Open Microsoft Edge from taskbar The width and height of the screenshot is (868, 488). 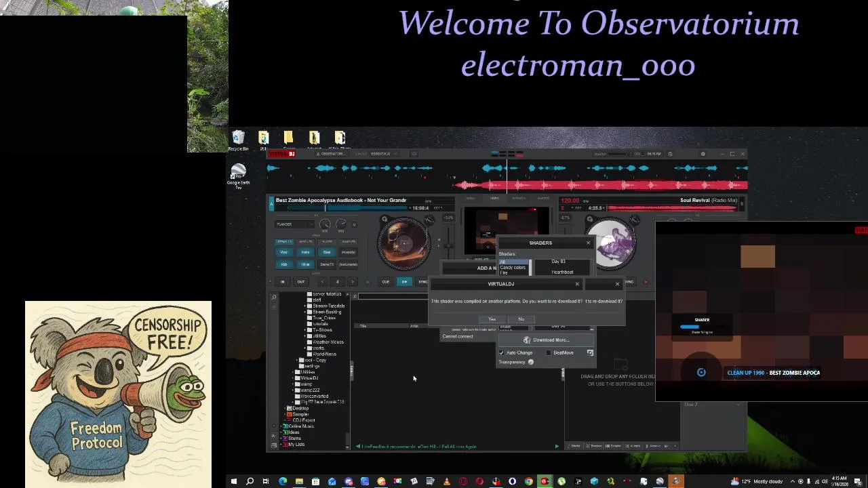tap(283, 482)
